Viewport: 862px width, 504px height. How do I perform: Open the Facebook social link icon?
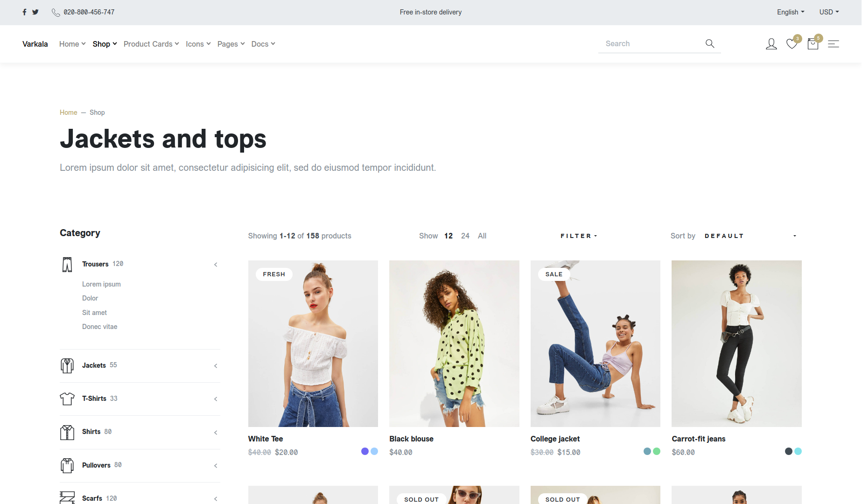[24, 12]
